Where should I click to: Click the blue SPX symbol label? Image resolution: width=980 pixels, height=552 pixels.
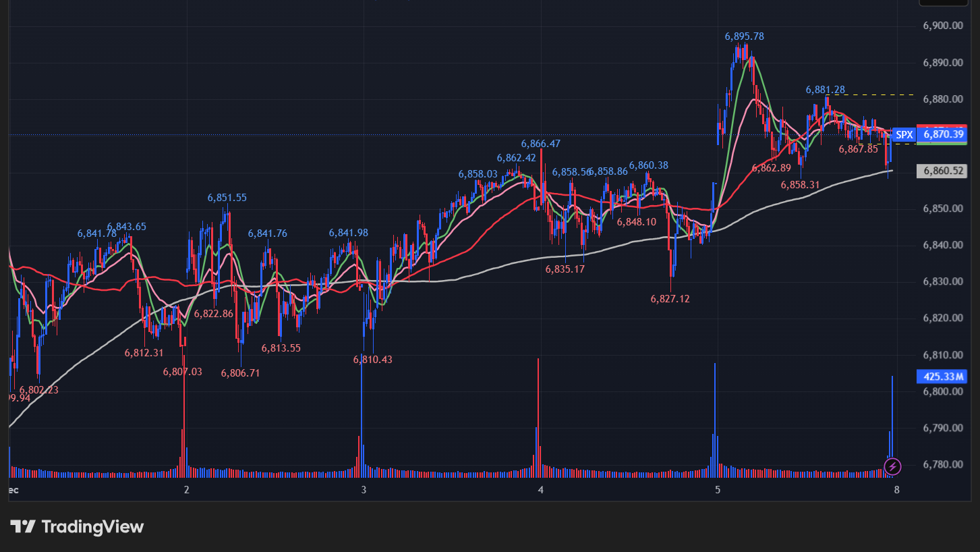pos(904,134)
